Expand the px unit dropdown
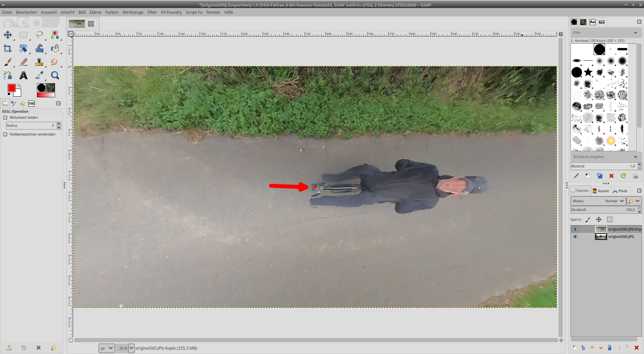The width and height of the screenshot is (644, 354). click(x=107, y=348)
